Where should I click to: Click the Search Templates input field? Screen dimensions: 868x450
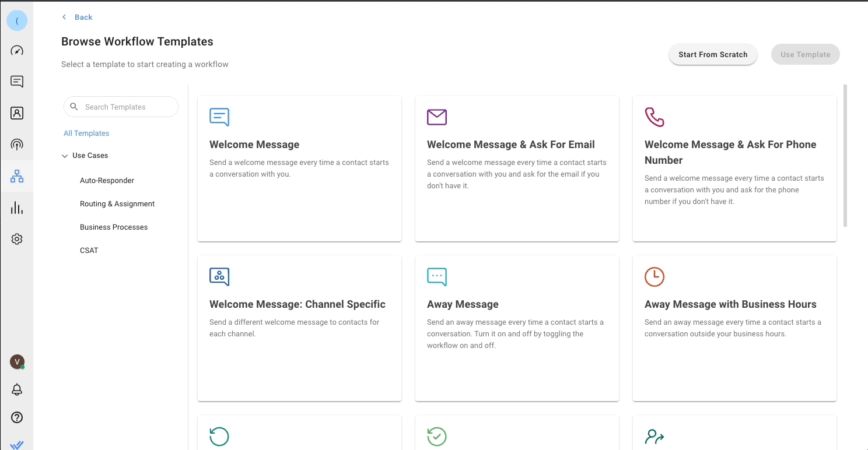click(128, 107)
